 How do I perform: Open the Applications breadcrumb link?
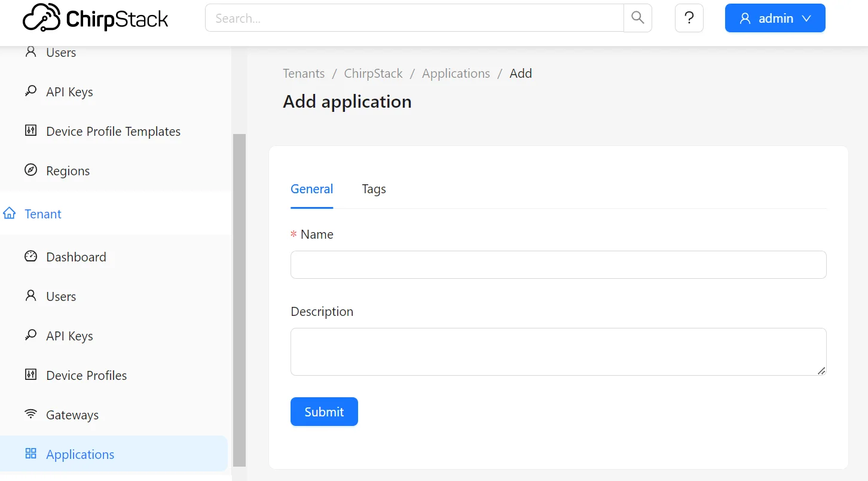tap(456, 73)
